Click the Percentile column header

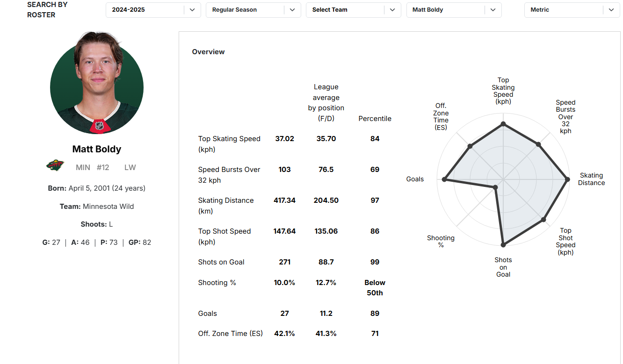[x=375, y=119]
